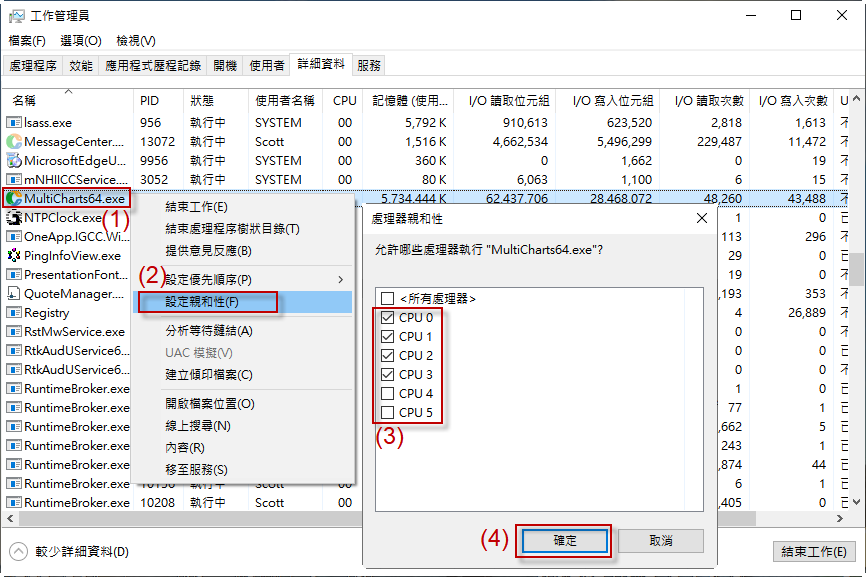Click the PingInfoView.exe icon
Screen dimensions: 866x577
(14, 256)
